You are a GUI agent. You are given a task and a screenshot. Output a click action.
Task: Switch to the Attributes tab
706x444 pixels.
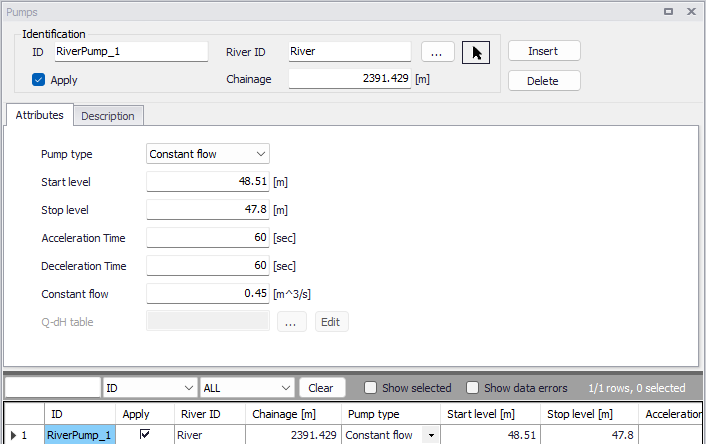pos(39,115)
